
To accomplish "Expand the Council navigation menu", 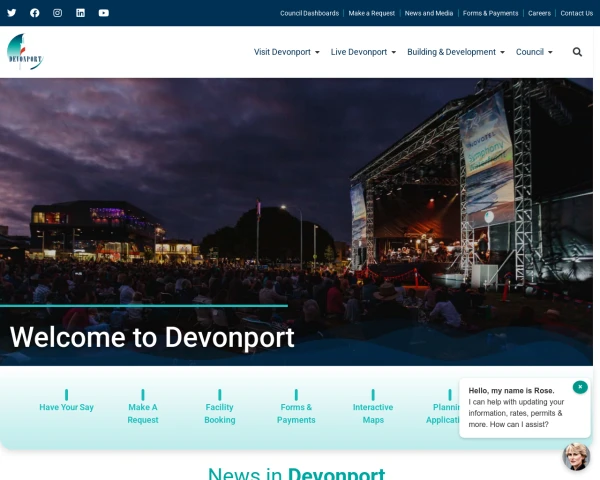I will point(534,52).
